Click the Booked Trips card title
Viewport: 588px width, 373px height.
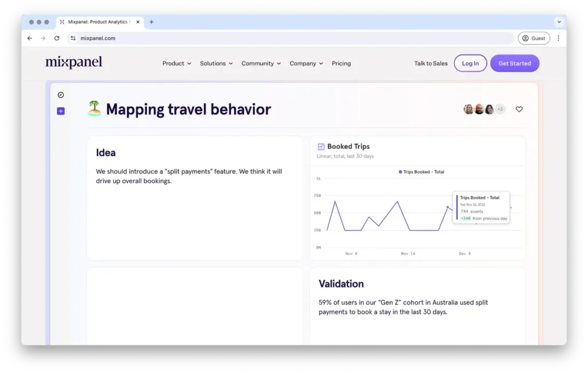point(349,146)
